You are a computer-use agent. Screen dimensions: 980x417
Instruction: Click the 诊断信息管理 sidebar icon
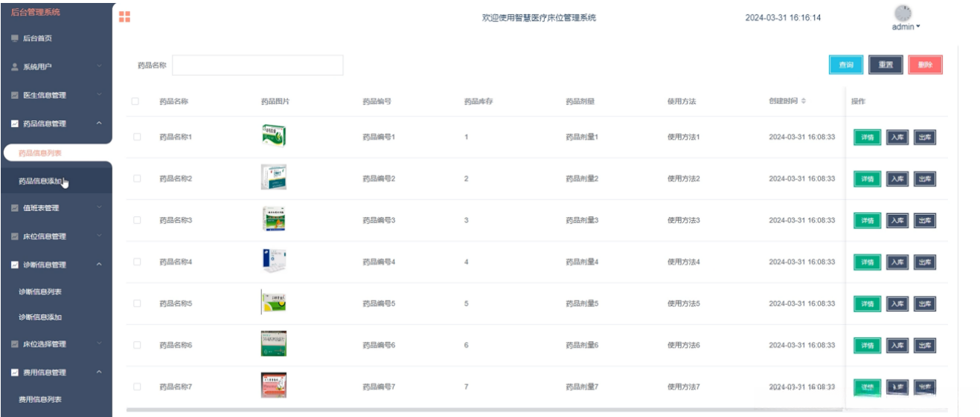click(15, 265)
